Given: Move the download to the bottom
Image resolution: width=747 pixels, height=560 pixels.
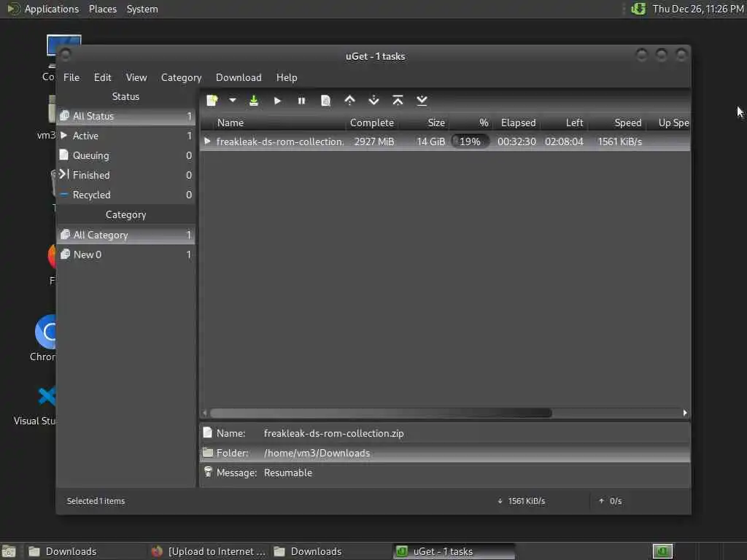Looking at the screenshot, I should click(x=422, y=101).
